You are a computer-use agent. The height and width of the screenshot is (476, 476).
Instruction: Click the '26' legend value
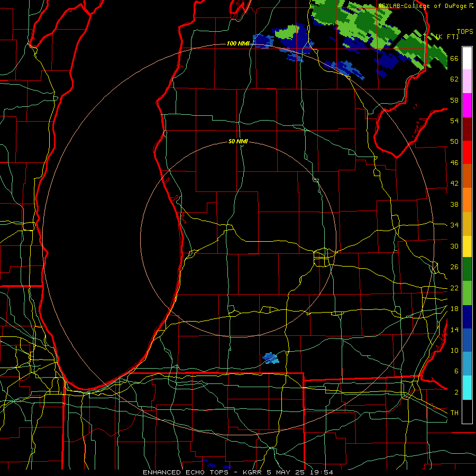454,267
